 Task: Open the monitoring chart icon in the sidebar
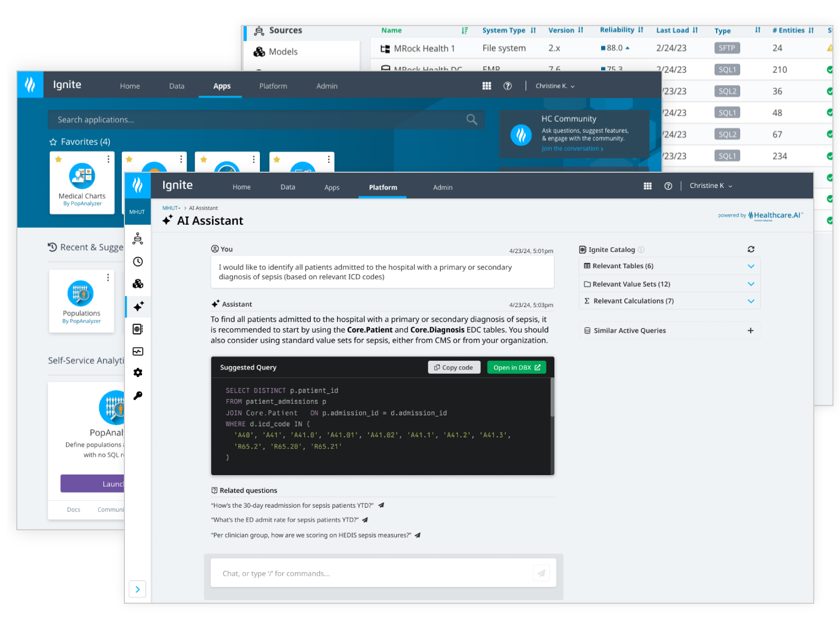[x=138, y=351]
